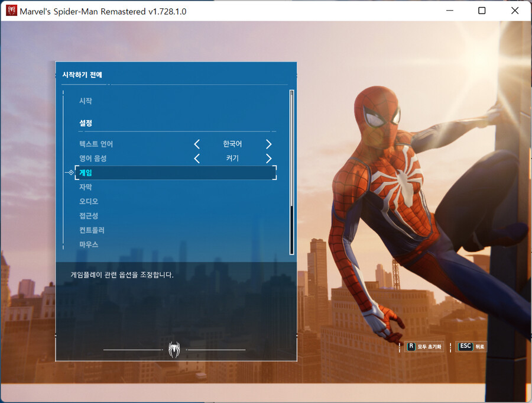Maximize the Spider-Man Remastered window
532x403 pixels.
(482, 11)
